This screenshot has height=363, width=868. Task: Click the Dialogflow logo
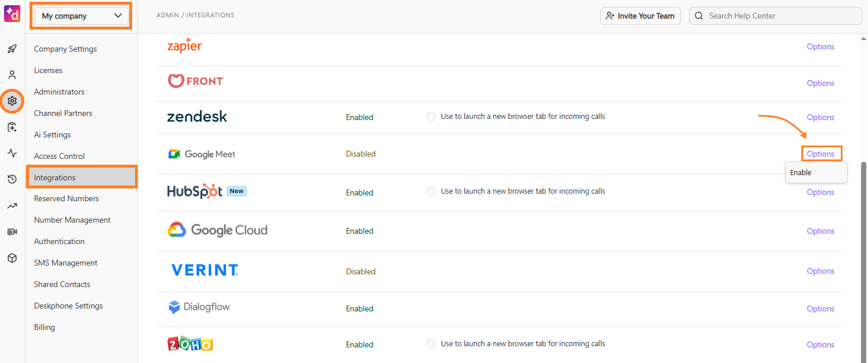pyautogui.click(x=199, y=307)
